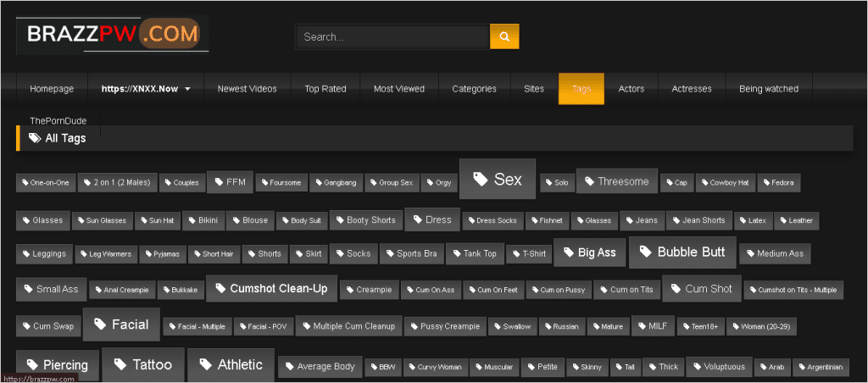Image resolution: width=868 pixels, height=383 pixels.
Task: Select the Arab tag
Action: pyautogui.click(x=771, y=367)
